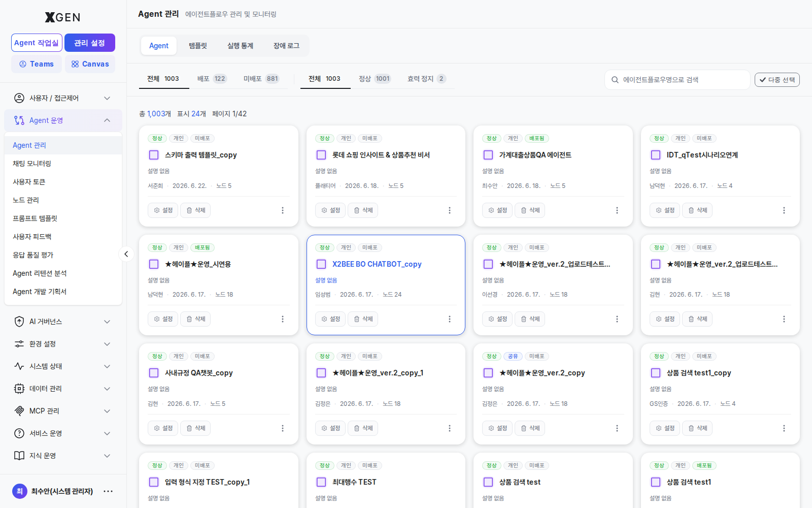Expand the AI 거버넌스 section

coord(63,322)
